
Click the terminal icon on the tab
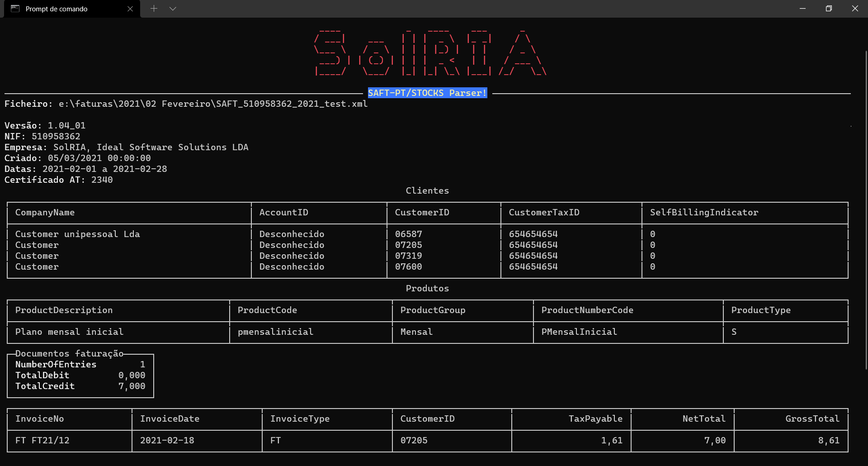[15, 9]
